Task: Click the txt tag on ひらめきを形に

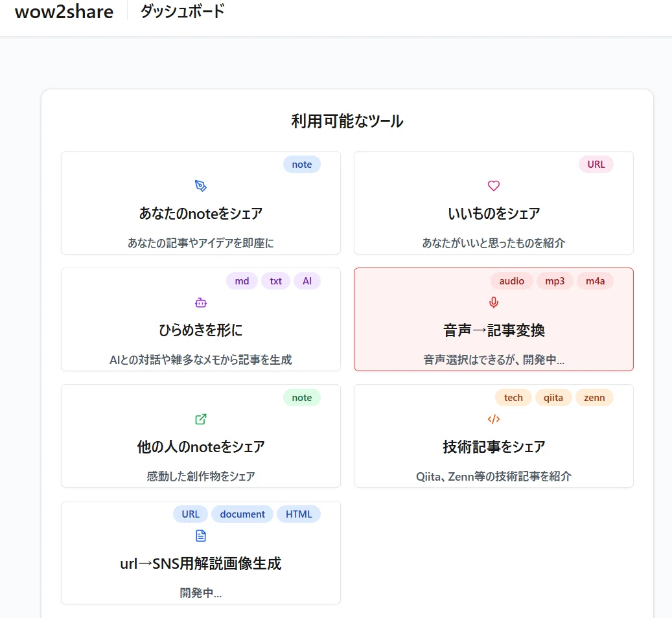Action: pyautogui.click(x=275, y=281)
